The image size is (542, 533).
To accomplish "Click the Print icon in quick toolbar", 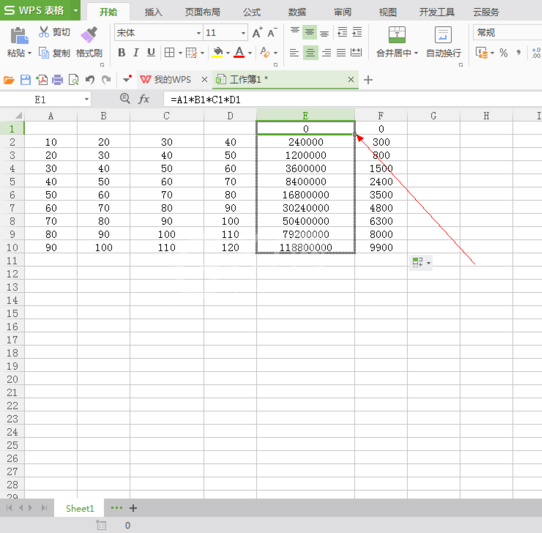I will point(57,80).
